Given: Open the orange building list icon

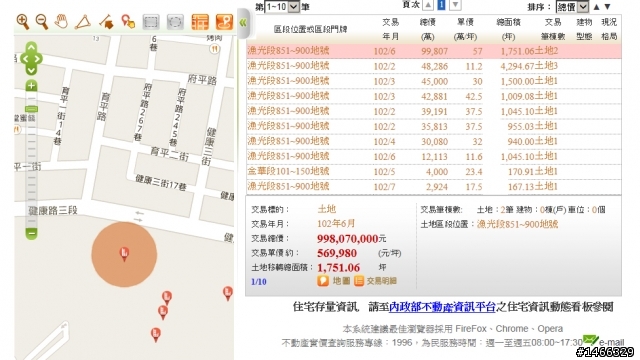Looking at the screenshot, I should pyautogui.click(x=200, y=22).
